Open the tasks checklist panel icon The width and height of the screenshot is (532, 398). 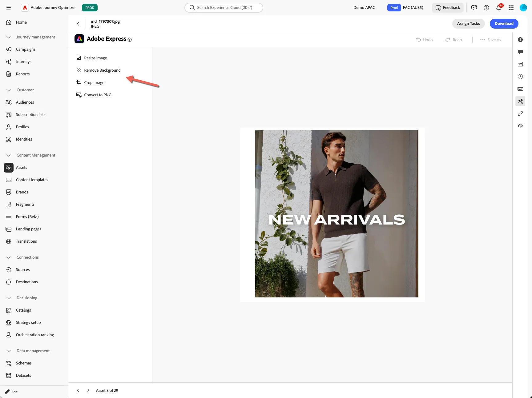(520, 64)
